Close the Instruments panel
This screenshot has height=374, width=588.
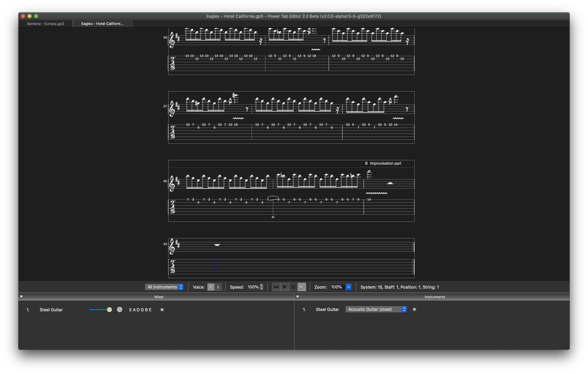point(297,297)
